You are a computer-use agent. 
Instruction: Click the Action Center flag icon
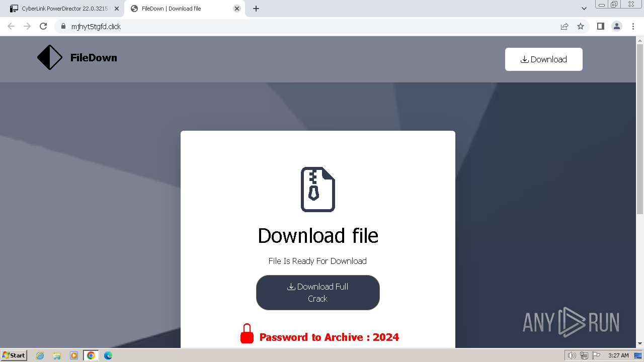[x=596, y=355]
